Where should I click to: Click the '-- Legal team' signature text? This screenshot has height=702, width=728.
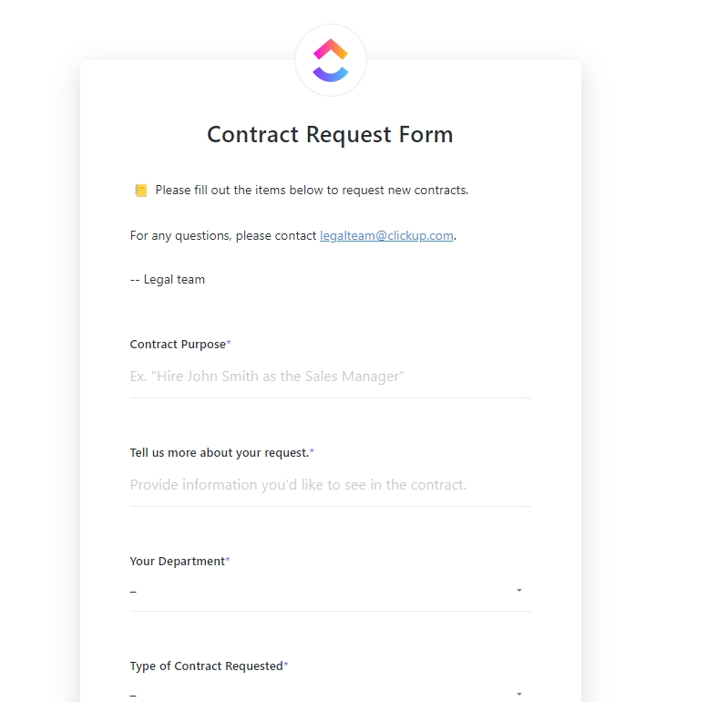(168, 280)
